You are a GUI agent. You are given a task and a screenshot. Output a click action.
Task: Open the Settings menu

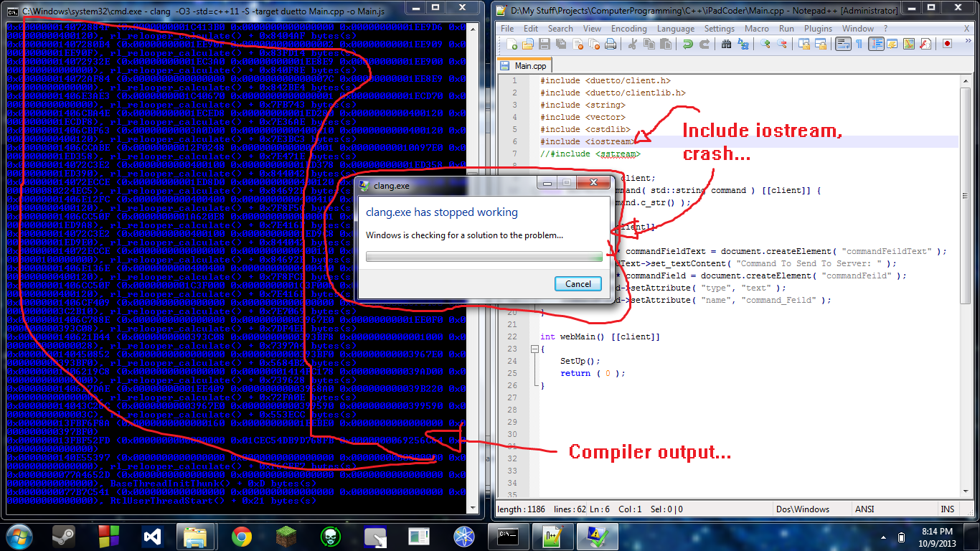pyautogui.click(x=720, y=29)
